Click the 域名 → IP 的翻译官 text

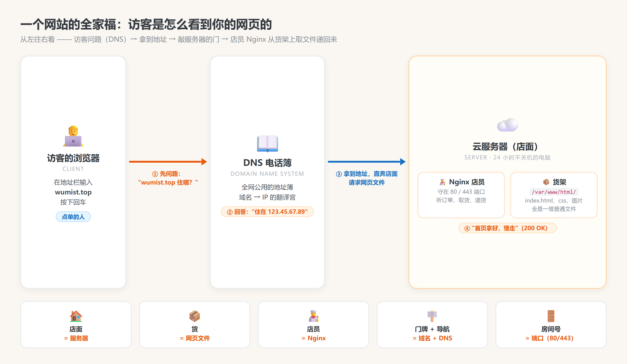tap(267, 197)
